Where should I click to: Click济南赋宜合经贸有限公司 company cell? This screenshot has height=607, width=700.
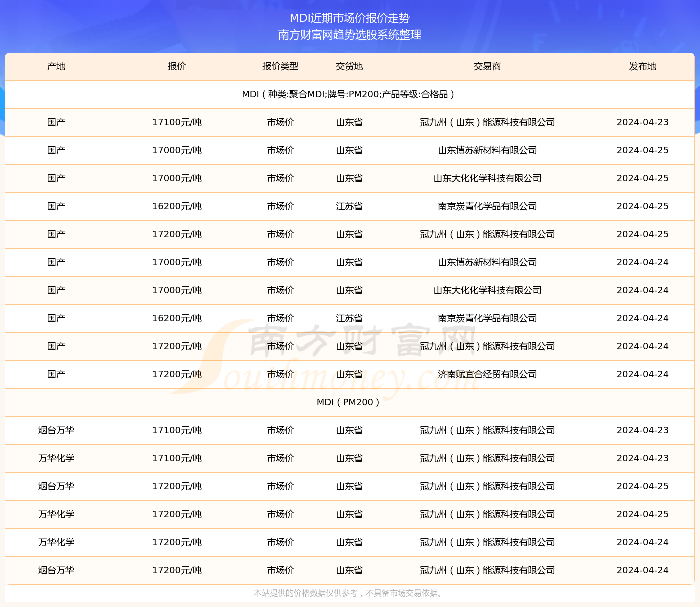coord(487,374)
